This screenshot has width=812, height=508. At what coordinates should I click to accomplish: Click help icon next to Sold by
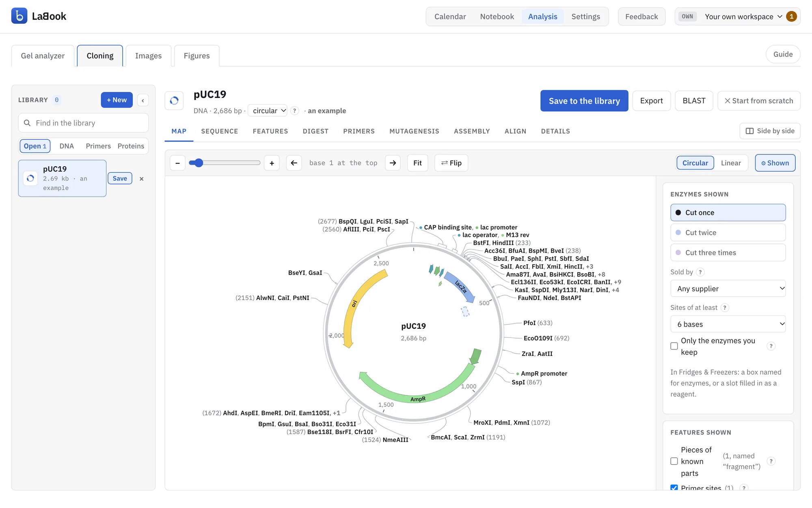coord(700,272)
